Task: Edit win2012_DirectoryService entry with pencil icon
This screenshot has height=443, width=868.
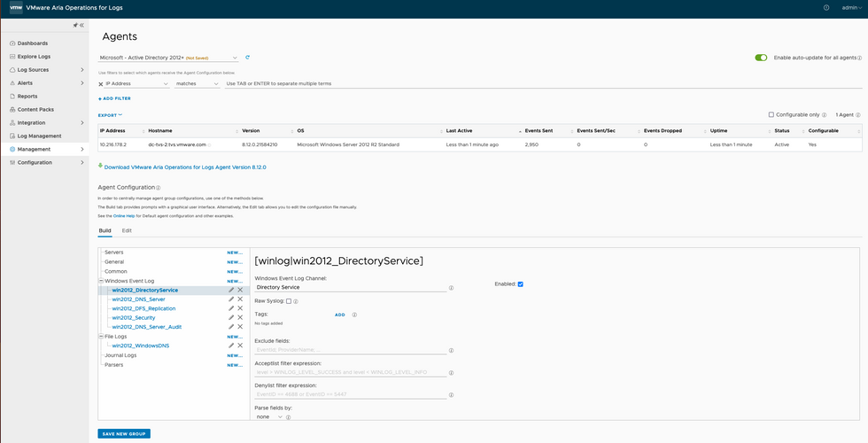Action: 231,290
